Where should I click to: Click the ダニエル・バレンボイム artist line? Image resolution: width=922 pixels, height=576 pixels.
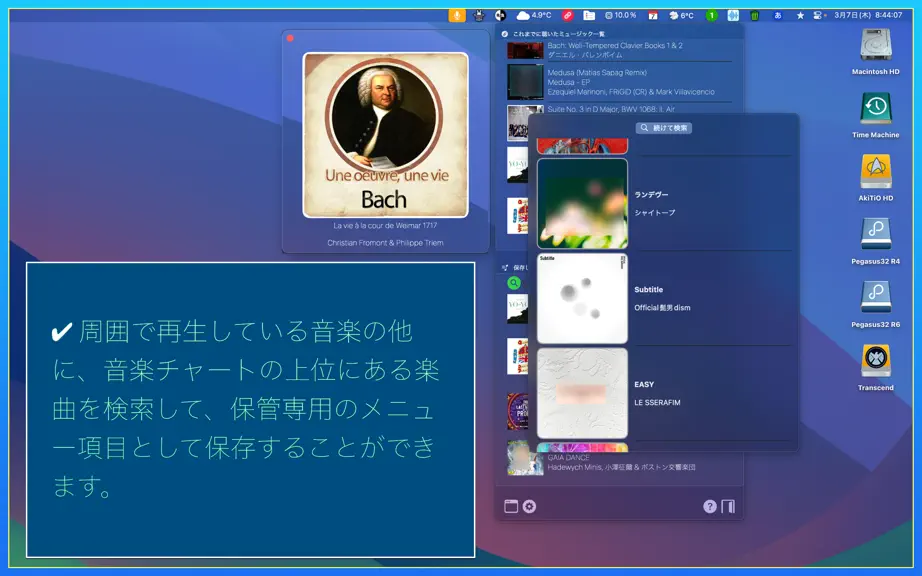tap(584, 55)
